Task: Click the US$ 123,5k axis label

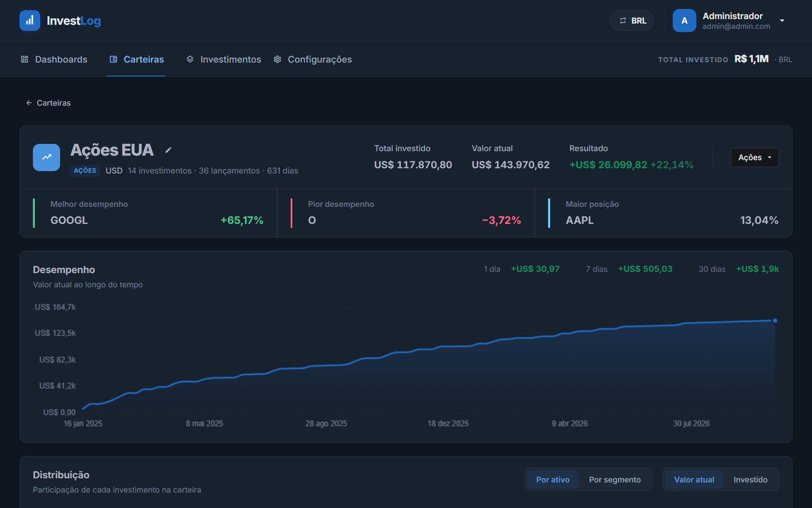Action: [55, 333]
